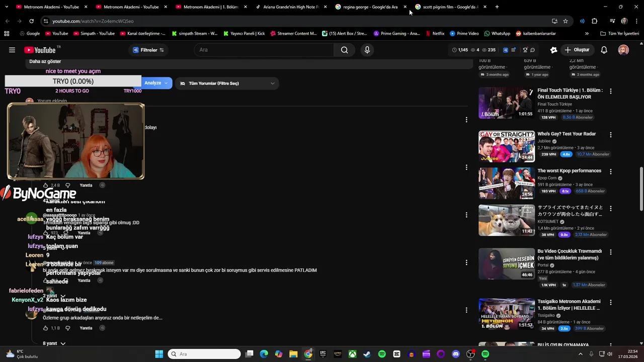The image size is (644, 362).
Task: Open the Kpop Corn worst performances thumbnail
Action: (x=506, y=183)
